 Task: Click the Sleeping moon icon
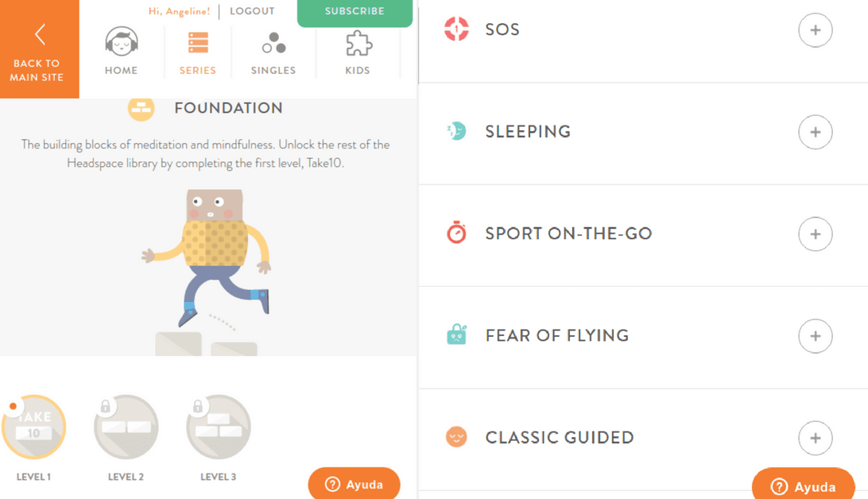(x=456, y=131)
